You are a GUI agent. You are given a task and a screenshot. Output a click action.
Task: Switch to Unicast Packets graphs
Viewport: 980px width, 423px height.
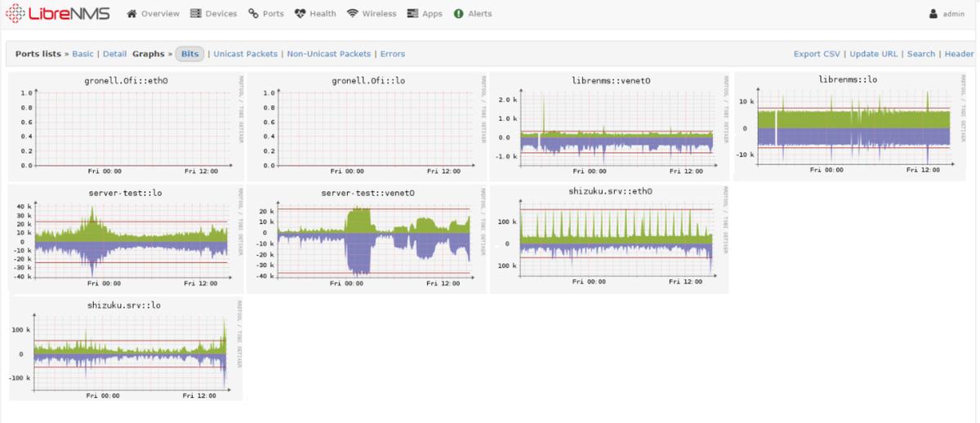tap(246, 54)
